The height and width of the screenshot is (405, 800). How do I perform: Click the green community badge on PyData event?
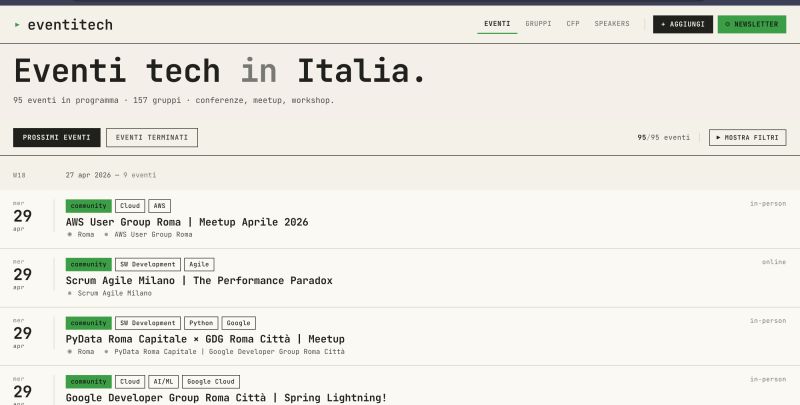(x=88, y=323)
